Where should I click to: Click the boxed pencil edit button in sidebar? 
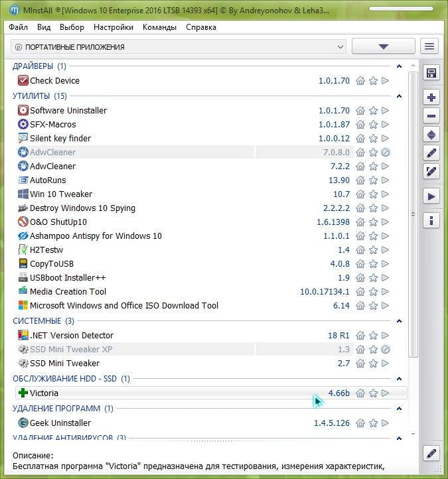click(x=431, y=171)
